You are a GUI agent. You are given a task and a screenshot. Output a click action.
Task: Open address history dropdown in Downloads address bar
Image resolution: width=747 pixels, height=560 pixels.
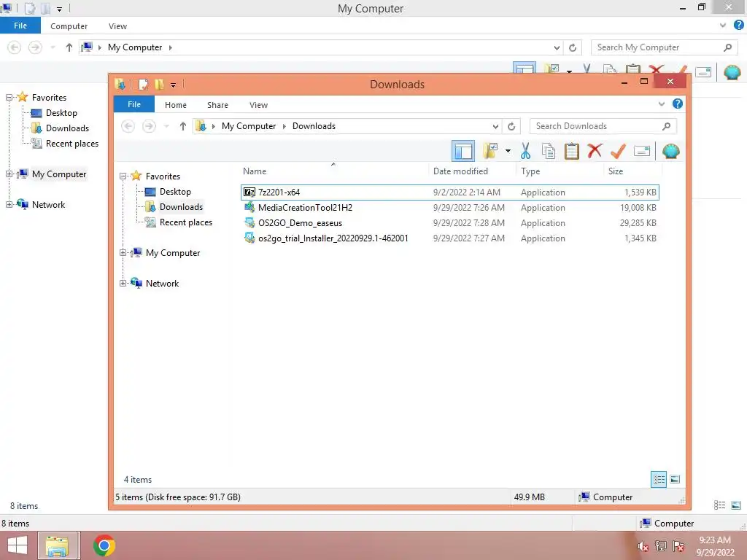[x=495, y=126]
